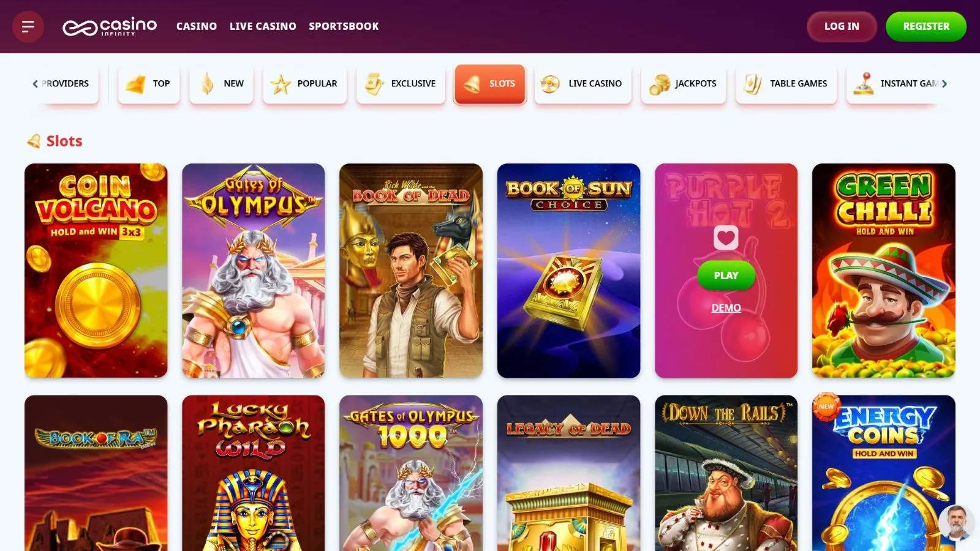Click the green Register button
The image size is (980, 551).
926,26
